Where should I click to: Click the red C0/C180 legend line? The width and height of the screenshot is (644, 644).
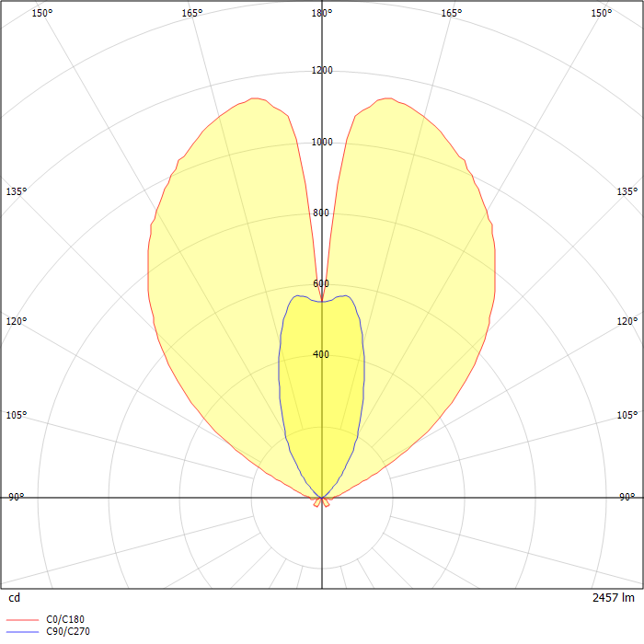(23, 619)
